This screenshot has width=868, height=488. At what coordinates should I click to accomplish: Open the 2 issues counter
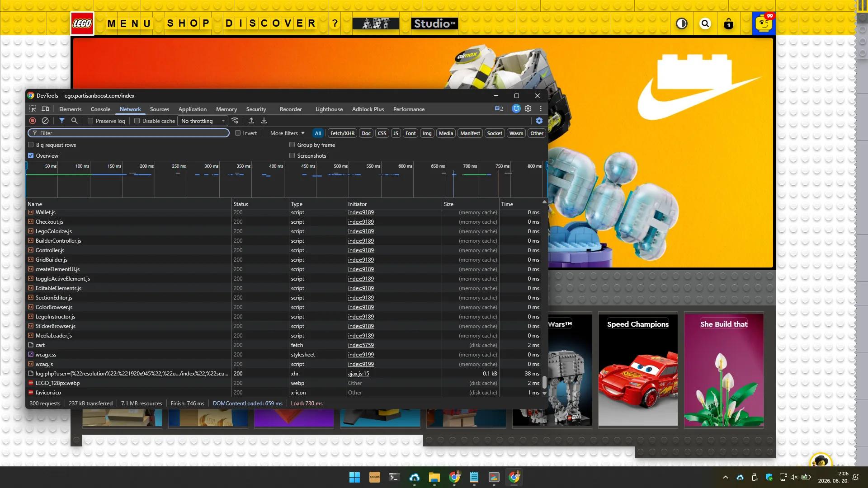pyautogui.click(x=499, y=109)
